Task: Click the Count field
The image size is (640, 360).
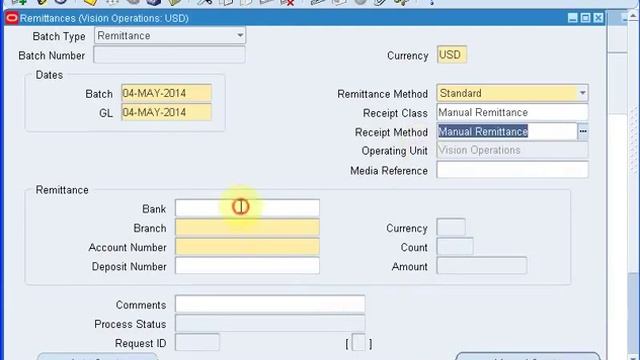Action: pyautogui.click(x=455, y=247)
